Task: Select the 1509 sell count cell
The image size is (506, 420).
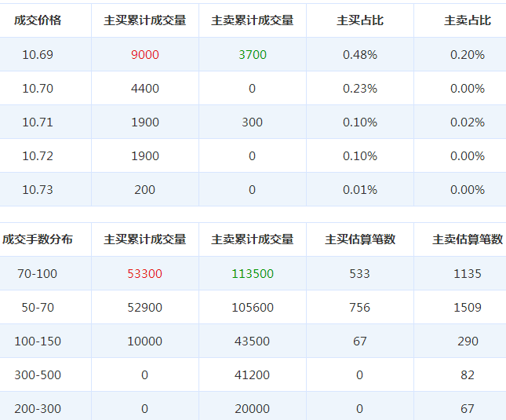Action: tap(468, 308)
